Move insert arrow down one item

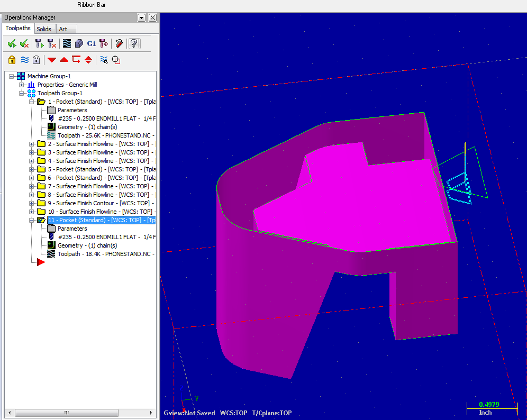click(x=51, y=60)
